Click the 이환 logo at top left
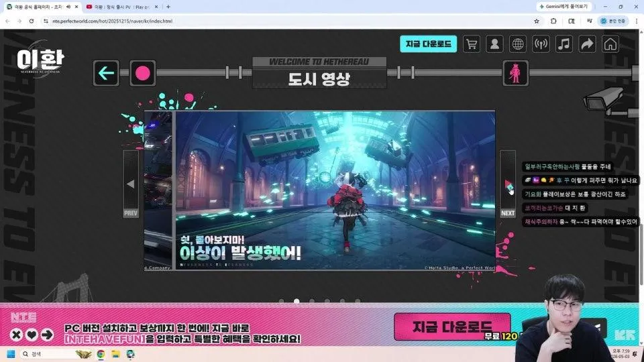This screenshot has height=362, width=644. tap(40, 60)
